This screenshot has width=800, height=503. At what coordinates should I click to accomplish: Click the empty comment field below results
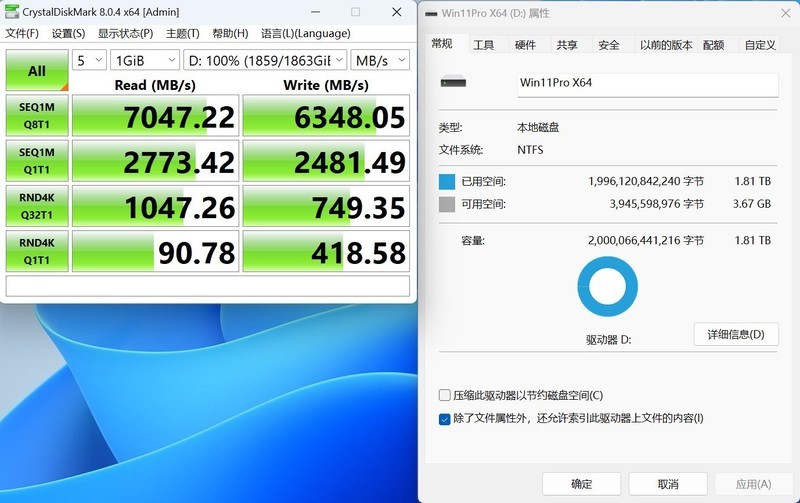tap(208, 286)
